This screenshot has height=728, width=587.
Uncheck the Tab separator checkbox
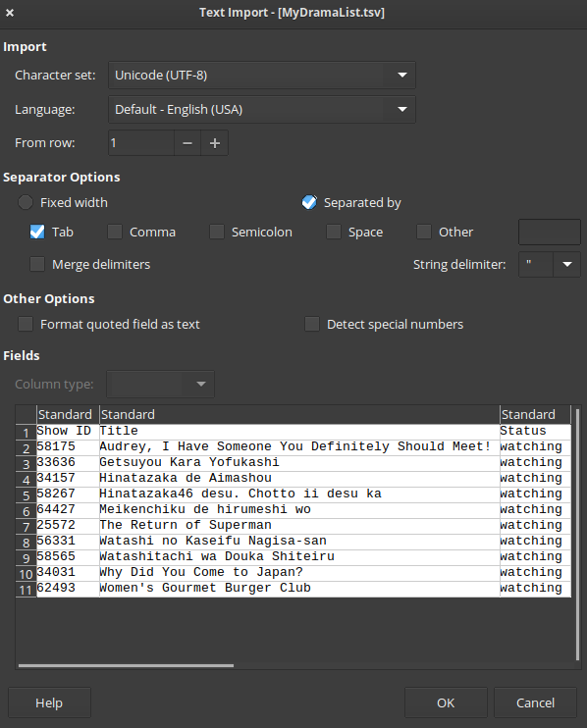(37, 232)
